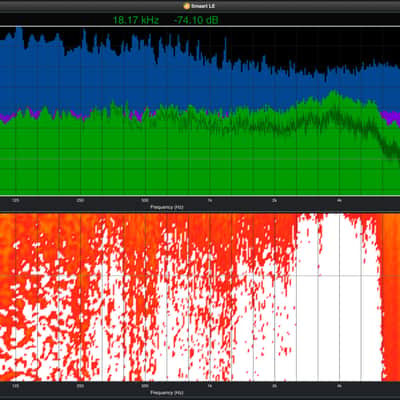Viewport: 400px width, 400px height.
Task: Click the 125 Hz label on upper axis
Action: coord(15,201)
